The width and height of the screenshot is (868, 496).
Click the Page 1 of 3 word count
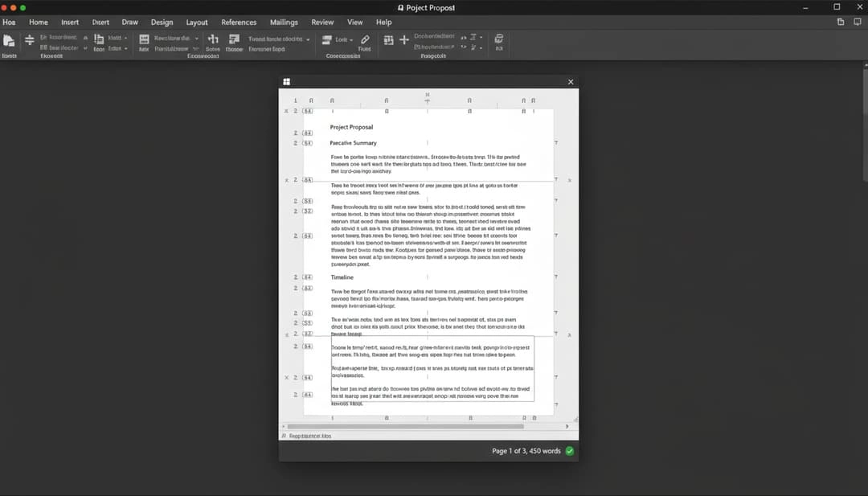coord(526,451)
